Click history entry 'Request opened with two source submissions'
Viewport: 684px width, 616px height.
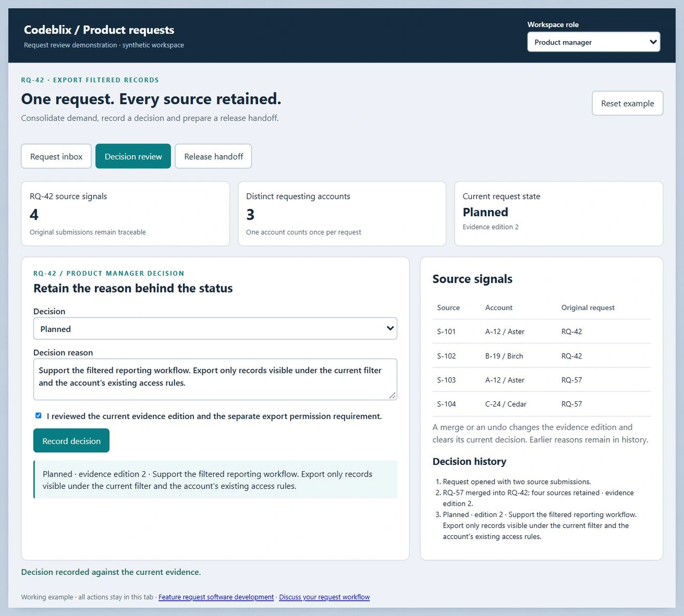[517, 482]
